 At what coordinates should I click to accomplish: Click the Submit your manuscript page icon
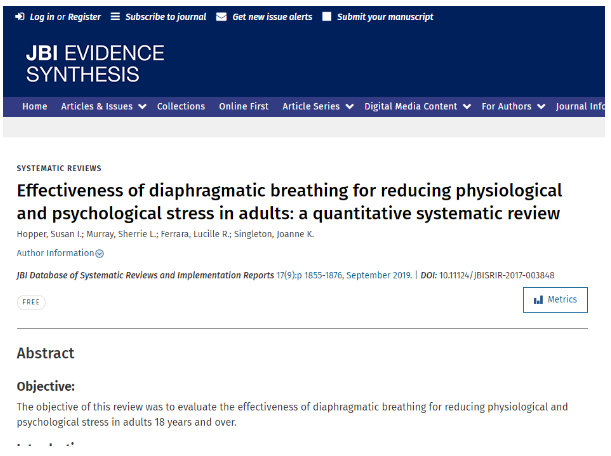pyautogui.click(x=327, y=17)
